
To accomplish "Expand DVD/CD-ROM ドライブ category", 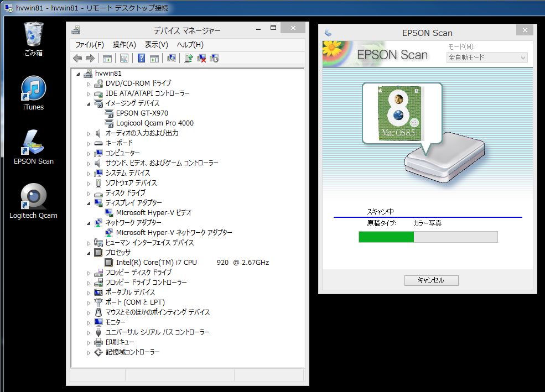I will click(x=89, y=84).
